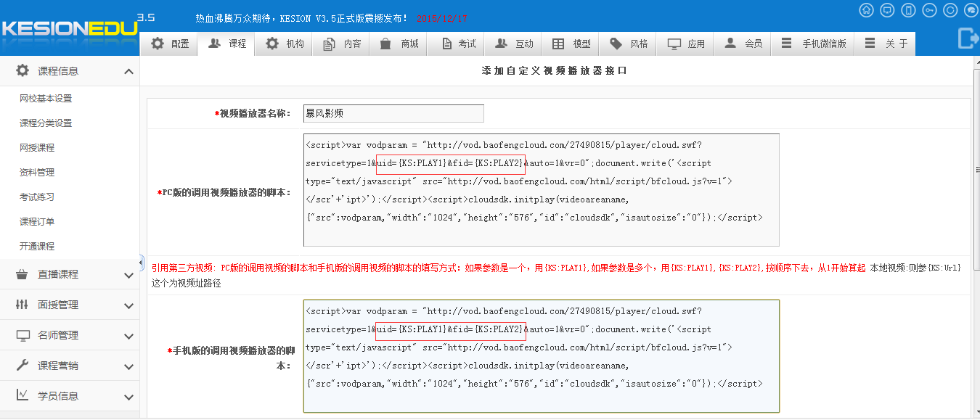The image size is (980, 420).
Task: Go to 课程订单 sidebar link
Action: click(37, 222)
